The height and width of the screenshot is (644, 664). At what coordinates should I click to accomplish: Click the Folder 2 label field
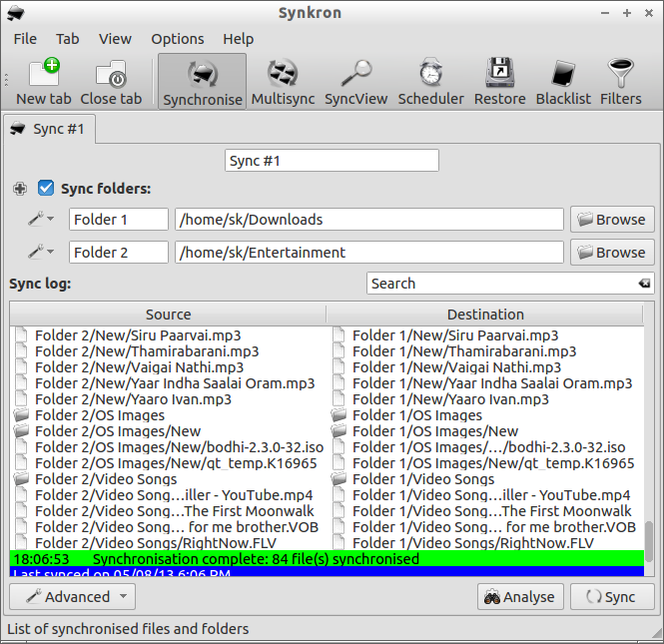tap(119, 253)
